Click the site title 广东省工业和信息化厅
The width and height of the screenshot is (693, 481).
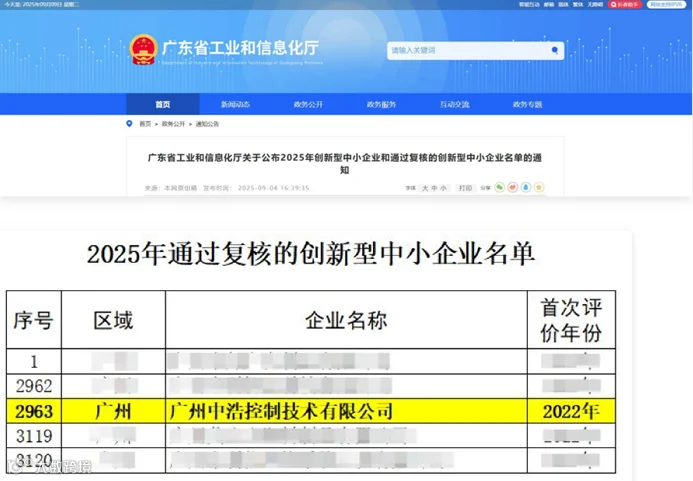point(240,48)
